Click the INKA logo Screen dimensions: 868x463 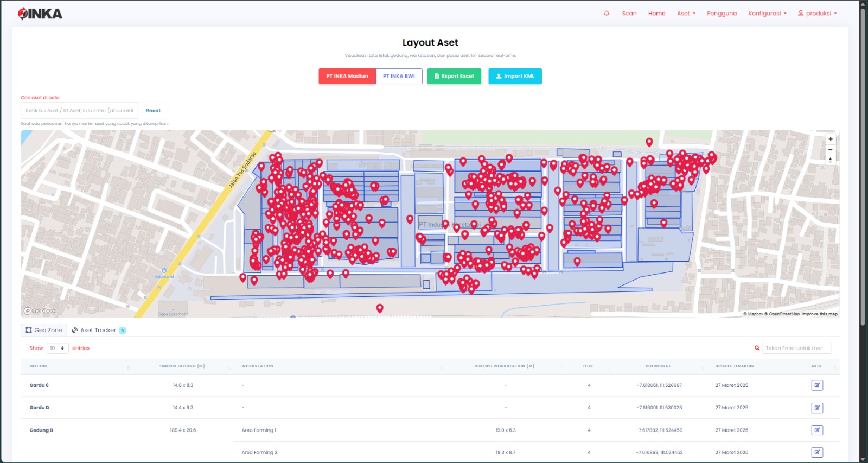40,14
